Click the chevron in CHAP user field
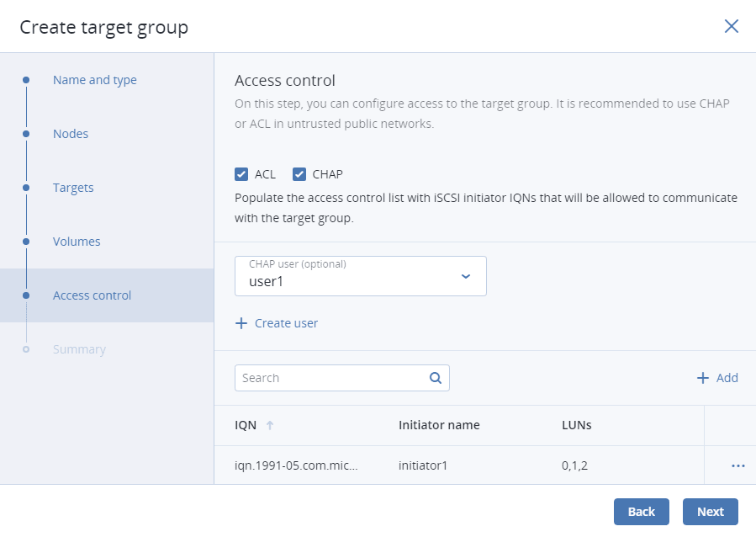 (466, 276)
